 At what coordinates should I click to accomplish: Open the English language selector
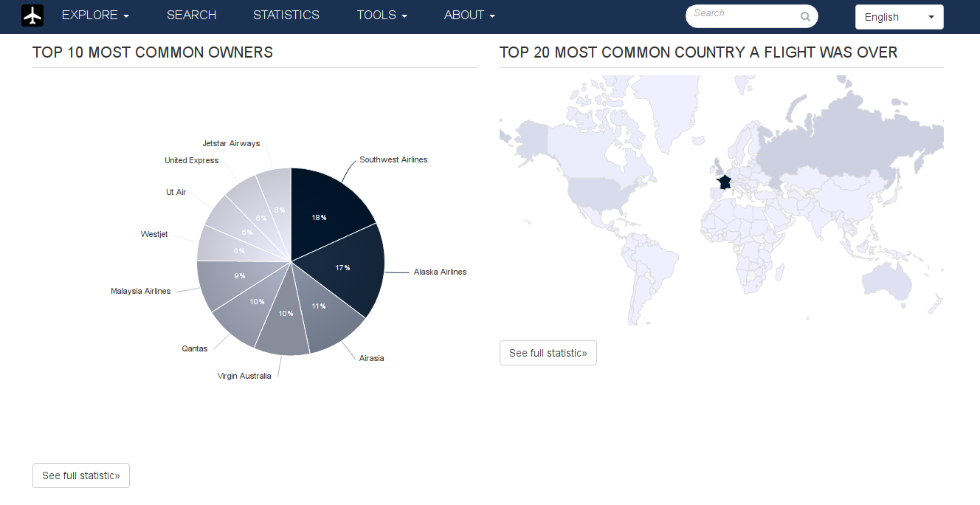pos(899,17)
